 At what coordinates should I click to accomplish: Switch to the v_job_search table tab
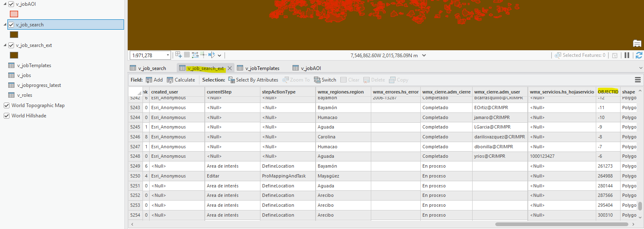(x=148, y=68)
